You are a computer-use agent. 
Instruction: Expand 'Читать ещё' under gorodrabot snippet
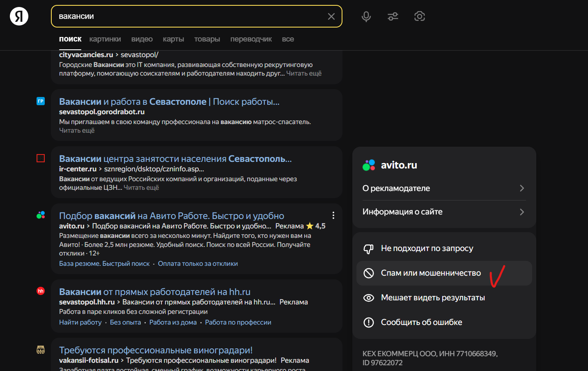coord(77,131)
